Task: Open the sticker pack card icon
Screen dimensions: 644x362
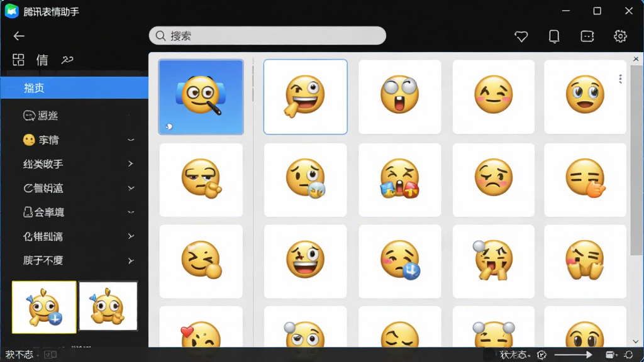Action: click(587, 36)
